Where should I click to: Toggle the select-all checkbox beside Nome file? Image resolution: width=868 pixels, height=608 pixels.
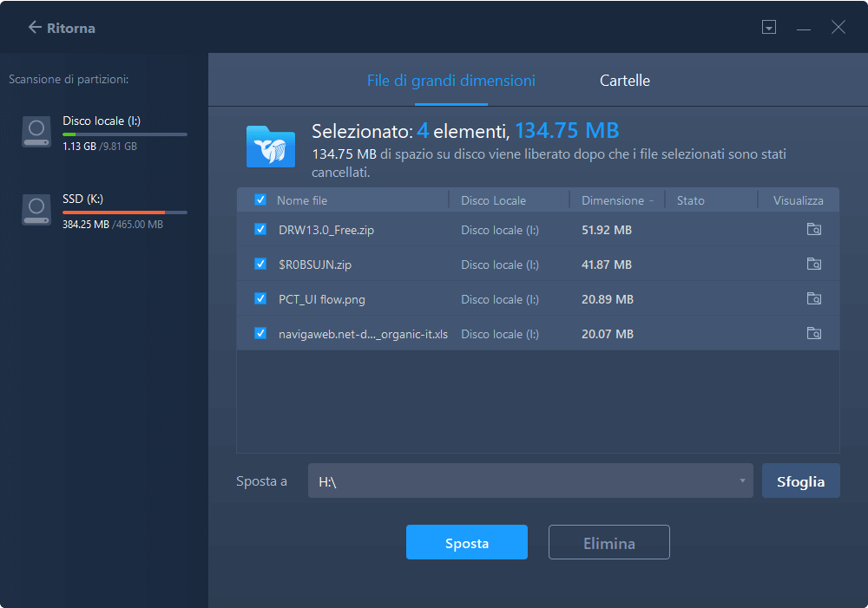coord(260,199)
